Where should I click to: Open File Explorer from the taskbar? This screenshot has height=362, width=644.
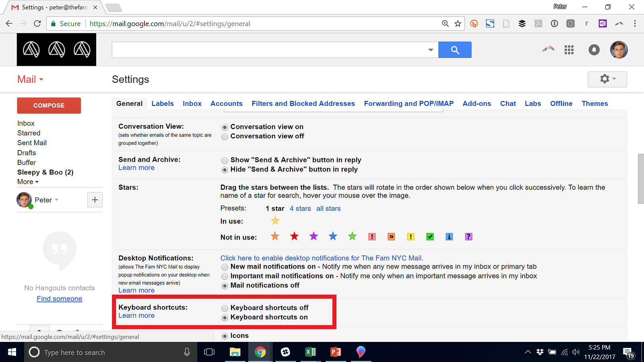pos(235,352)
